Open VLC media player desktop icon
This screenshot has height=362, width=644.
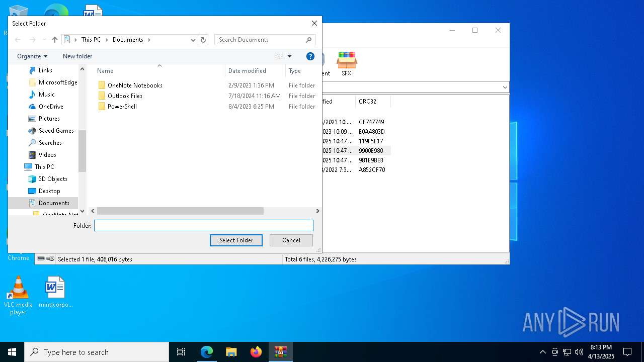18,296
